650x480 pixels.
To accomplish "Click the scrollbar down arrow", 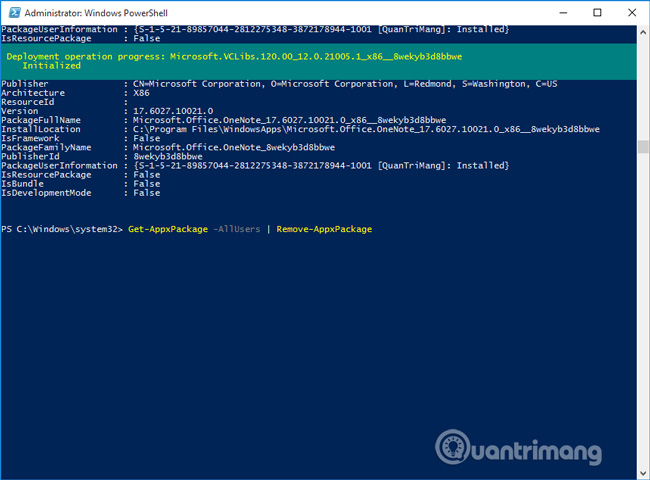I will [643, 473].
